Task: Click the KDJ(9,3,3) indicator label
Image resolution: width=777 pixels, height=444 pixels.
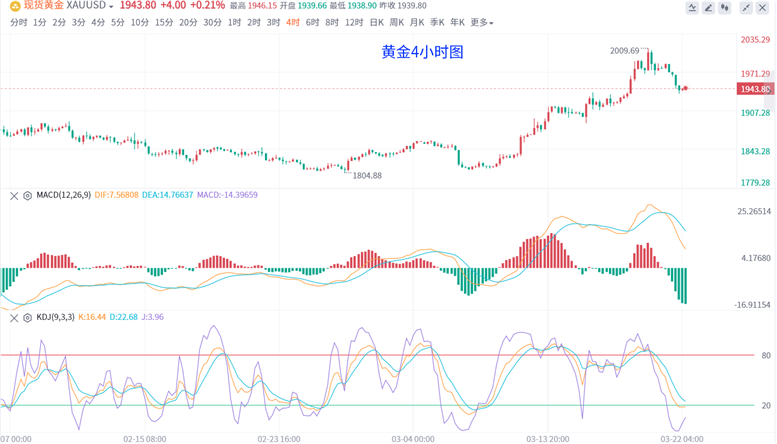Action: tap(56, 317)
